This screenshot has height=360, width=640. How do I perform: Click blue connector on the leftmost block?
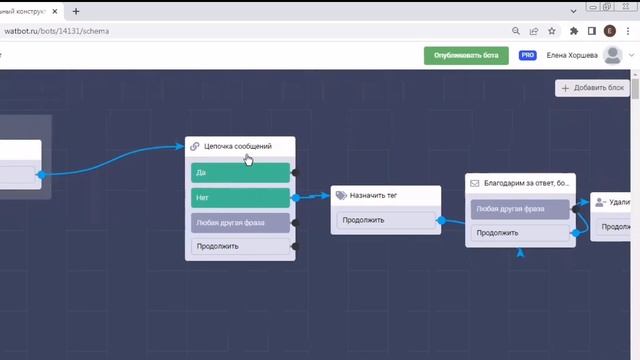click(x=41, y=175)
